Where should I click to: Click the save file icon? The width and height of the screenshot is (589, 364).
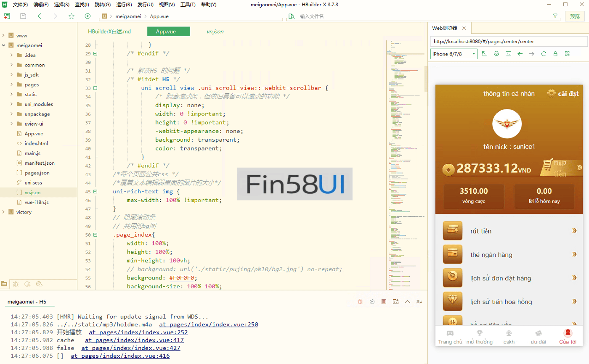pyautogui.click(x=23, y=16)
